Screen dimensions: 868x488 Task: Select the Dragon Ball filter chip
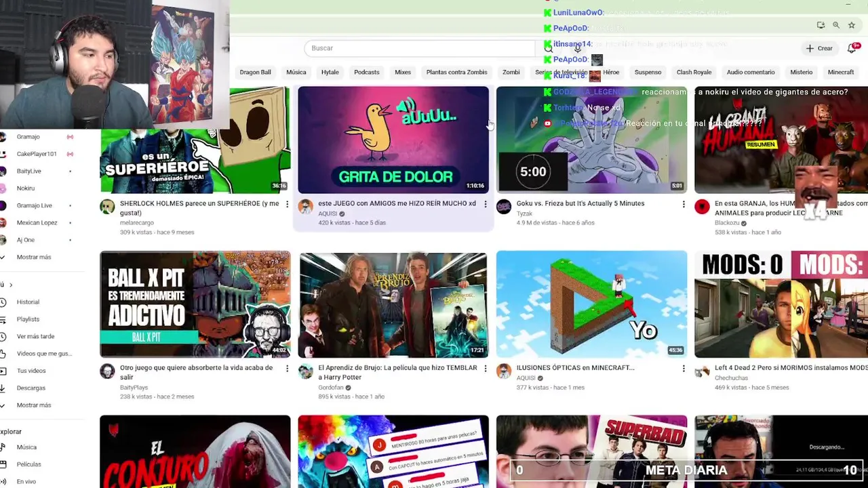(x=255, y=73)
